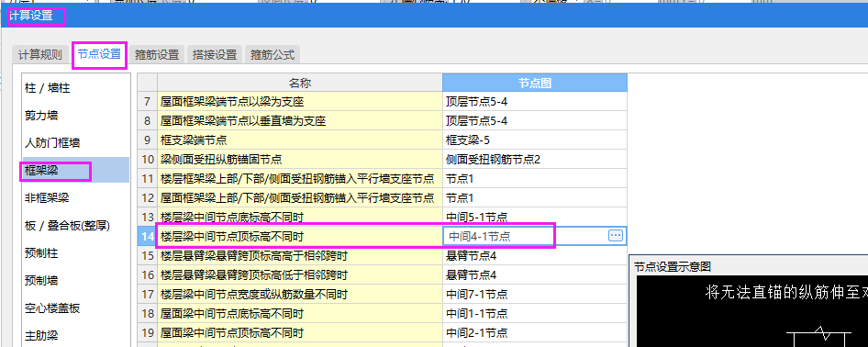Choose 非框架梁 in the list

tap(76, 198)
